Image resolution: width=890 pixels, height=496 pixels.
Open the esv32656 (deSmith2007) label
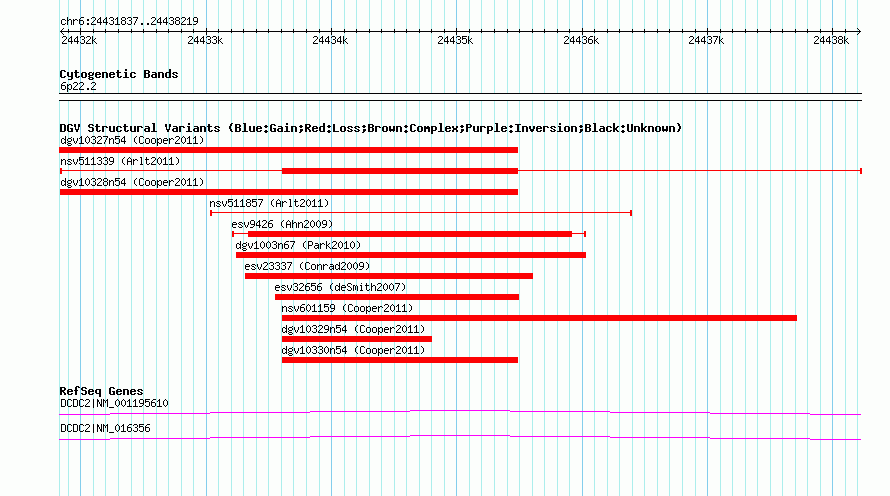341,287
